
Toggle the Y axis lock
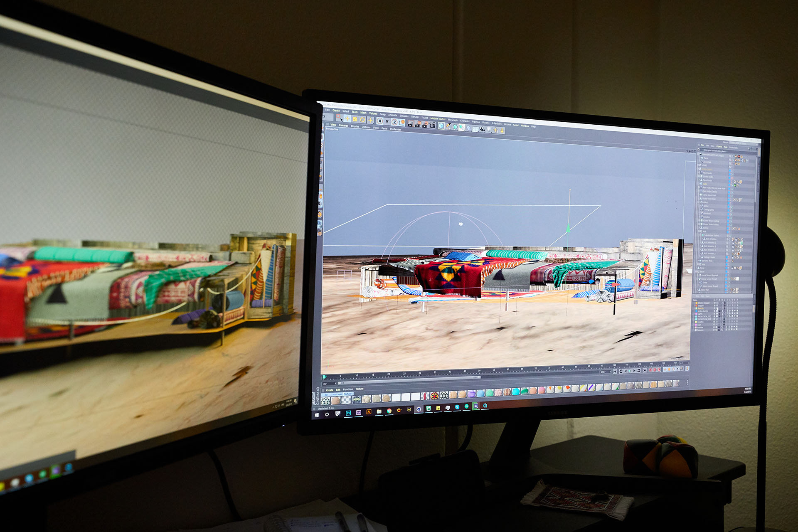(387, 121)
